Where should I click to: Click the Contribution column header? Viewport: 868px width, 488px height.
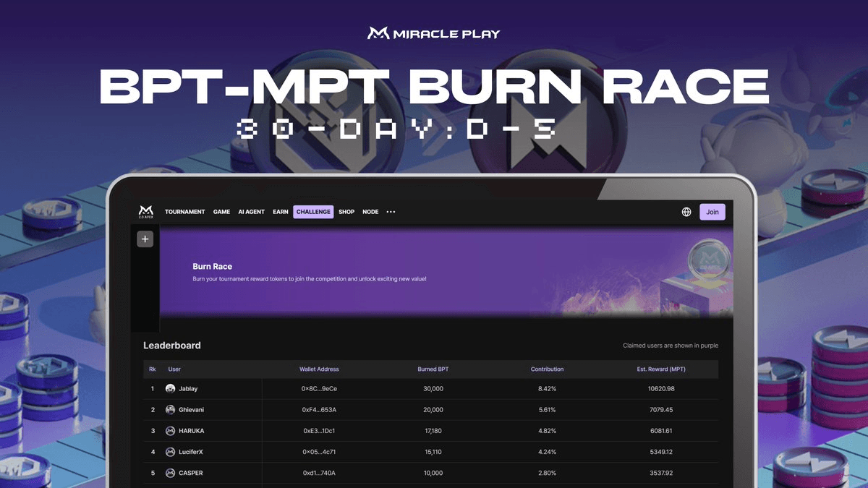click(x=547, y=369)
